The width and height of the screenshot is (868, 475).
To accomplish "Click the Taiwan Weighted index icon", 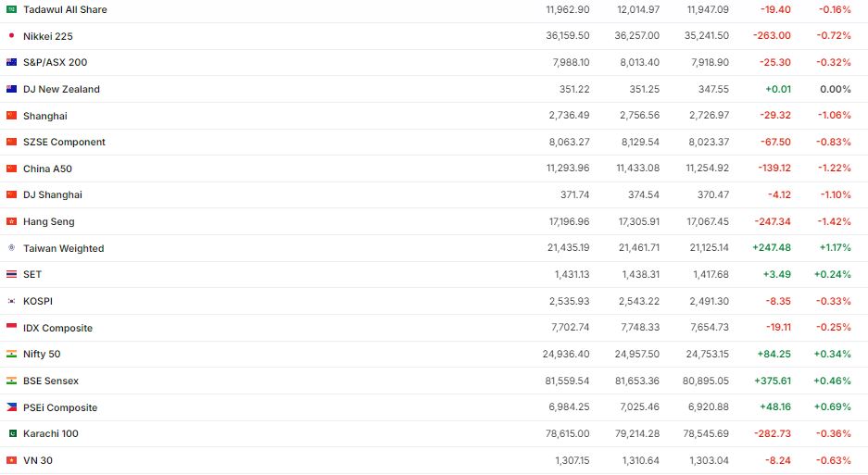I will tap(11, 248).
